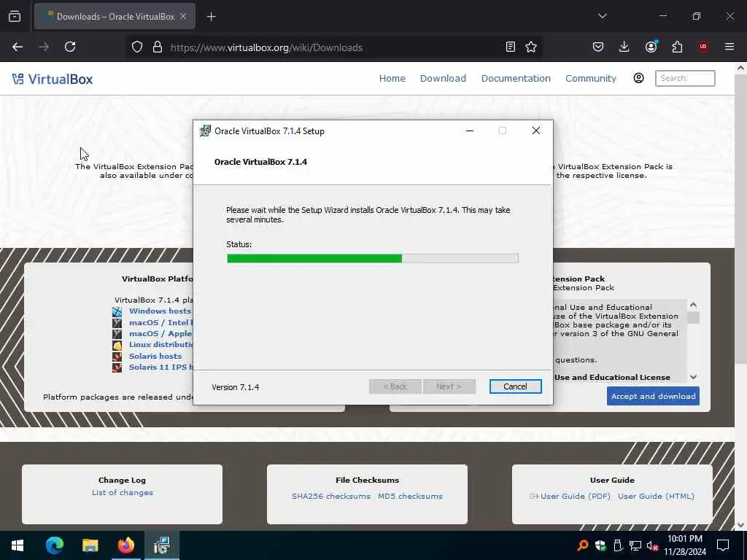Switch to the VirtualBox installer taskbar item

162,545
